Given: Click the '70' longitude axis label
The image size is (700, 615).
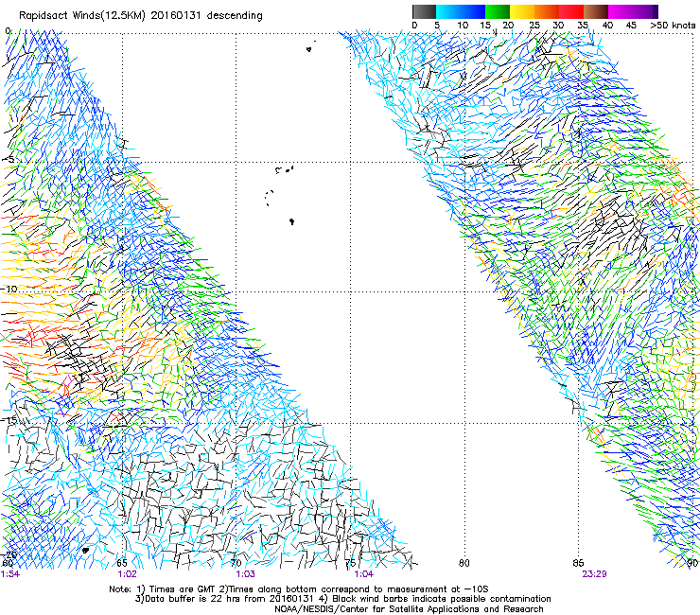Looking at the screenshot, I should click(x=236, y=563).
